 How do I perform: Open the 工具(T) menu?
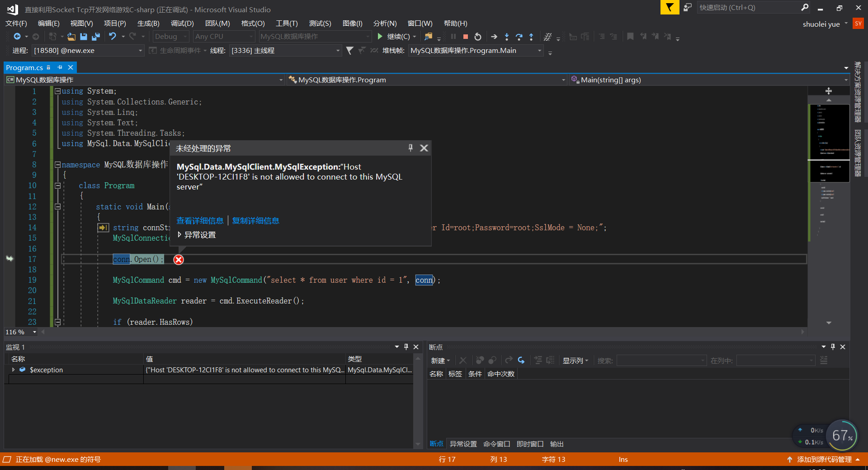287,24
